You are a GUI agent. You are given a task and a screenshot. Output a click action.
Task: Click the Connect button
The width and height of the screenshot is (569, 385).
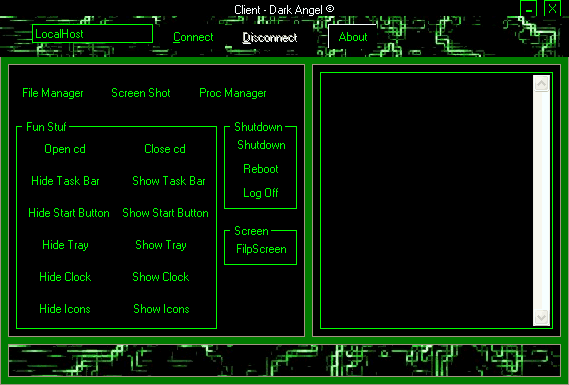click(x=193, y=37)
